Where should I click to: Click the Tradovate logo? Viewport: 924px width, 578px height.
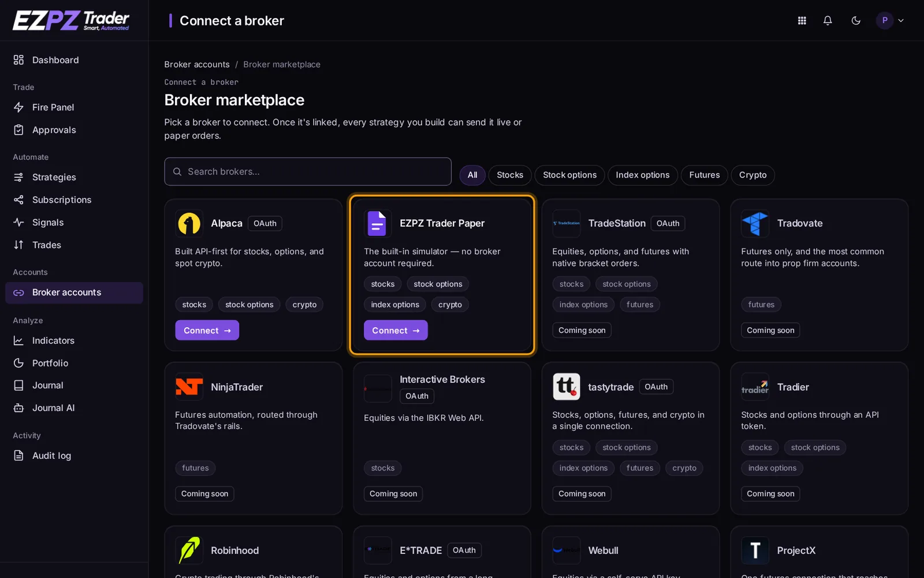pos(755,224)
